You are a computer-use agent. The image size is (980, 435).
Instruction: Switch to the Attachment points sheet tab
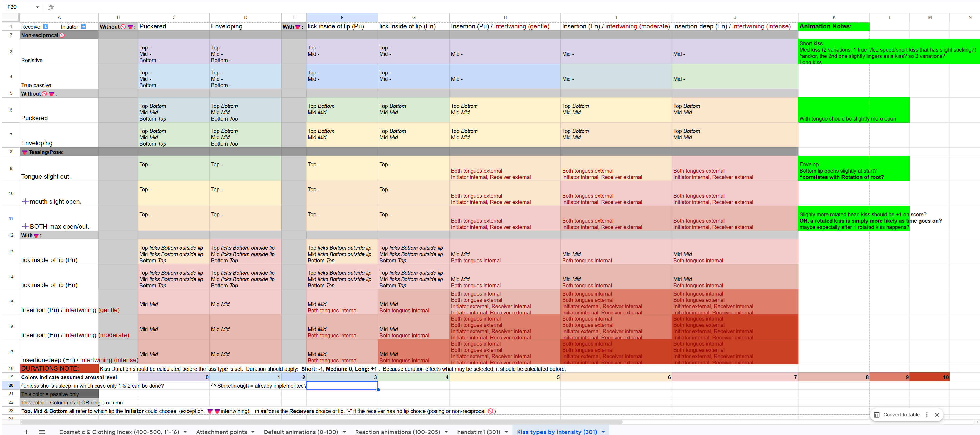pos(221,432)
